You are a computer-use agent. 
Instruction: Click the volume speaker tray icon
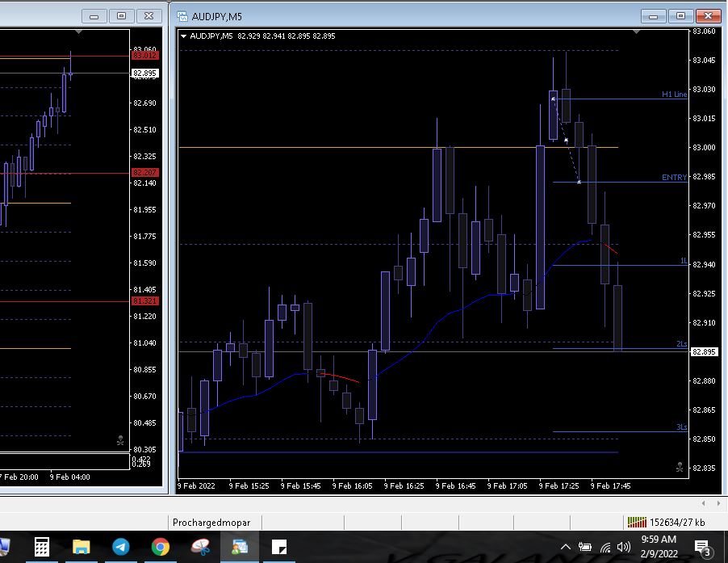tap(623, 548)
